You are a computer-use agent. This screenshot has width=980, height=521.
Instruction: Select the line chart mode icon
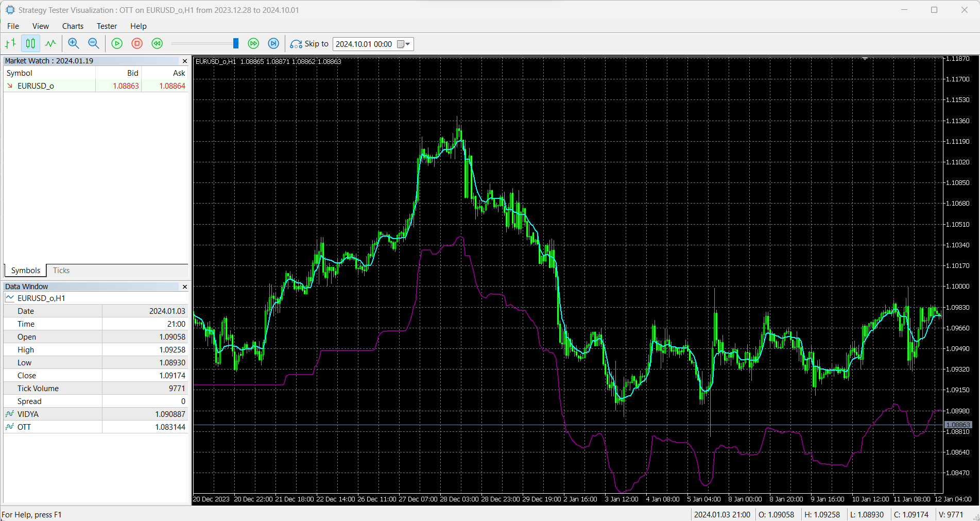coord(50,44)
